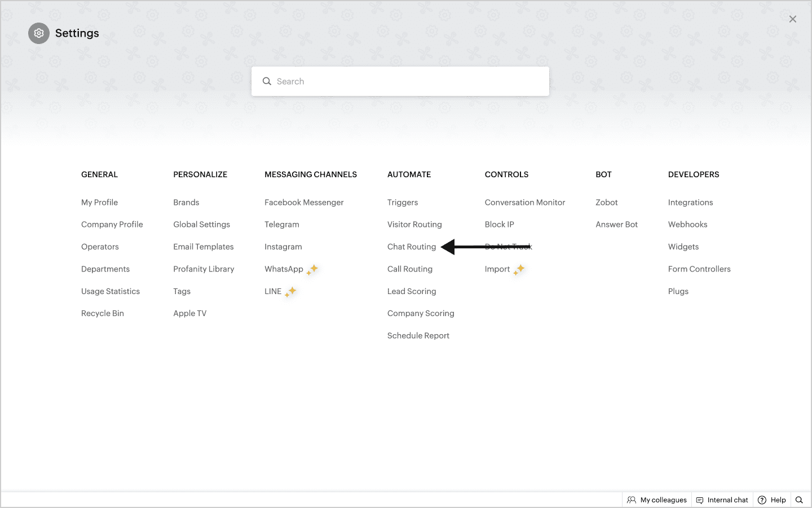
Task: Click the search magnifier icon in search box
Action: (267, 81)
